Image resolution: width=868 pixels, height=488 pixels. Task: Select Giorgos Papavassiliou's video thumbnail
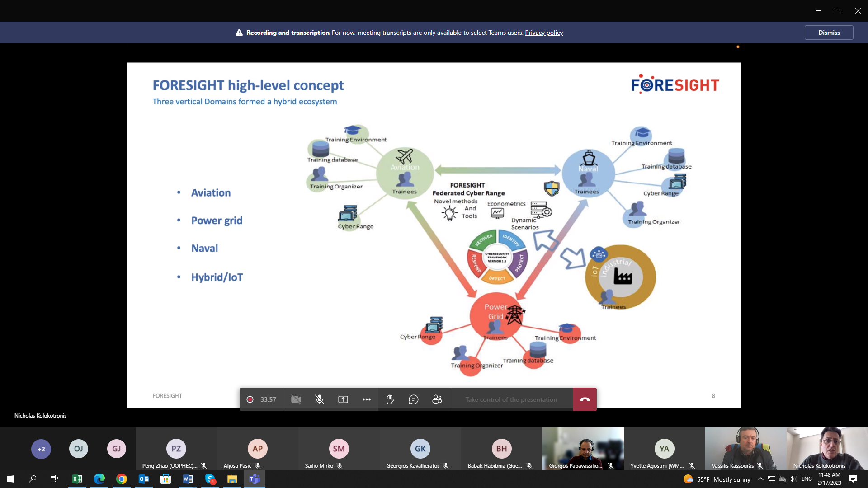tap(583, 448)
